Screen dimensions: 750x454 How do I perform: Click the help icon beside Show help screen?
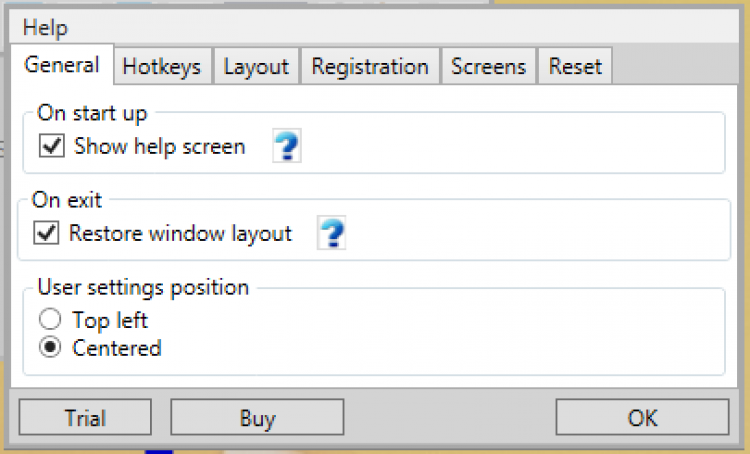(287, 148)
